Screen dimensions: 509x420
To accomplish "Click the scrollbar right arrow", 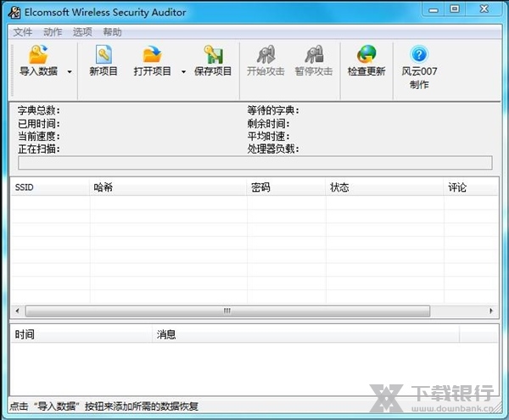I will (491, 311).
